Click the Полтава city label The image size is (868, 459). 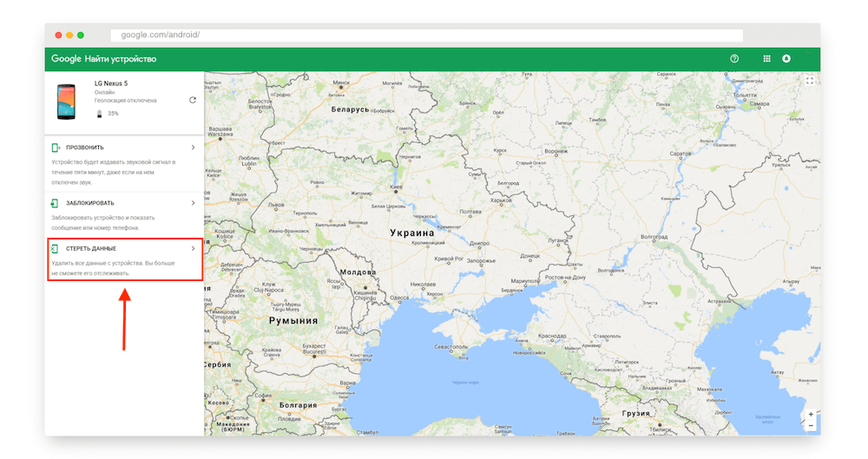click(x=470, y=212)
